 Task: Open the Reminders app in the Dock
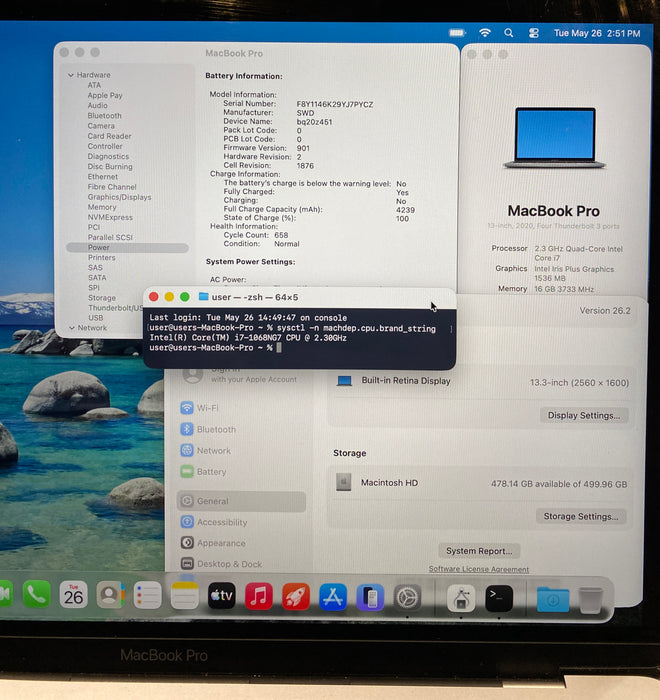pos(147,595)
